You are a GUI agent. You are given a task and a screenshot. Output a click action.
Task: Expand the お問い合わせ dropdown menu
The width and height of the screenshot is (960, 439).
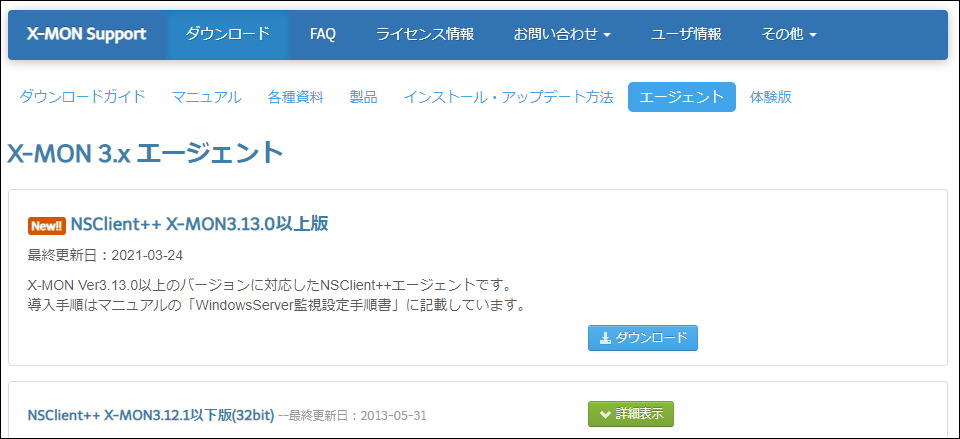562,34
